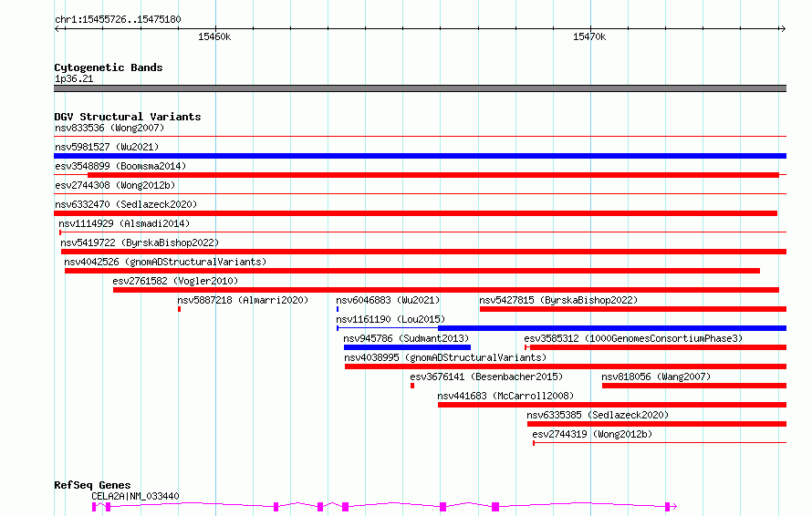Select the 1p36.21 cytogenetic band label
This screenshot has width=812, height=516.
pyautogui.click(x=74, y=78)
